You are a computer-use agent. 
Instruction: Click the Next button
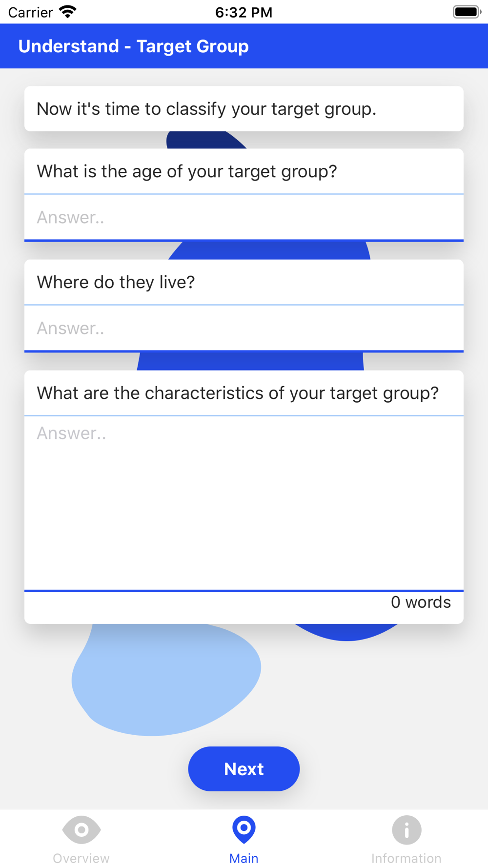click(244, 769)
